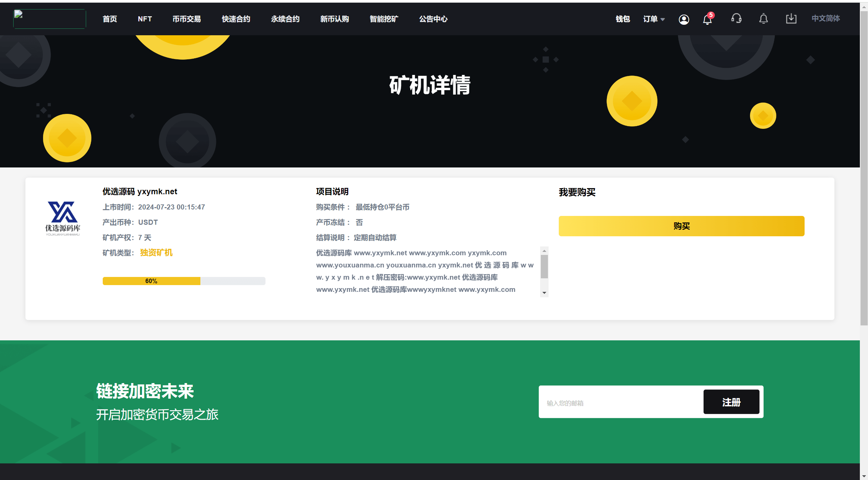Click the 60% progress bar
868x480 pixels.
click(184, 281)
